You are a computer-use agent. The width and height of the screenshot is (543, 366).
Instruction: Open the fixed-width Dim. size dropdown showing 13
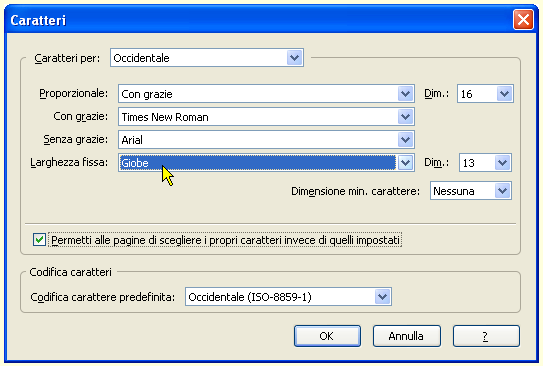(x=485, y=163)
